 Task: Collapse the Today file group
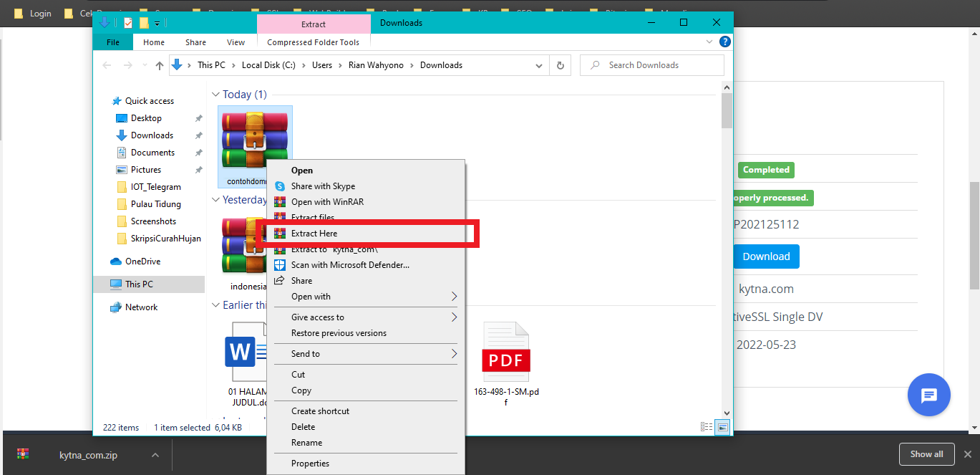click(x=215, y=95)
